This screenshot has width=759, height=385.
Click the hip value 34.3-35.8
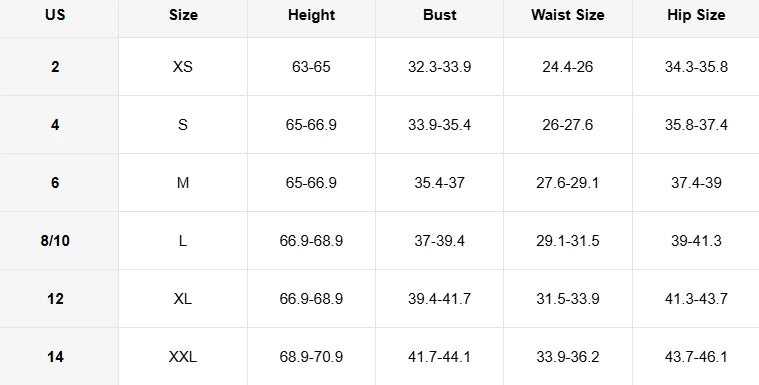[696, 67]
